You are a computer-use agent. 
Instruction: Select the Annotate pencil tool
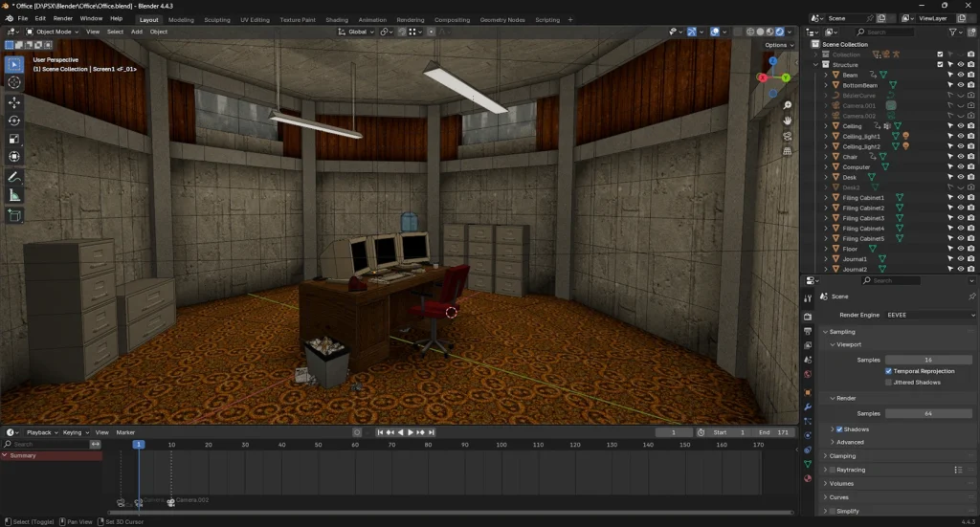pos(13,177)
